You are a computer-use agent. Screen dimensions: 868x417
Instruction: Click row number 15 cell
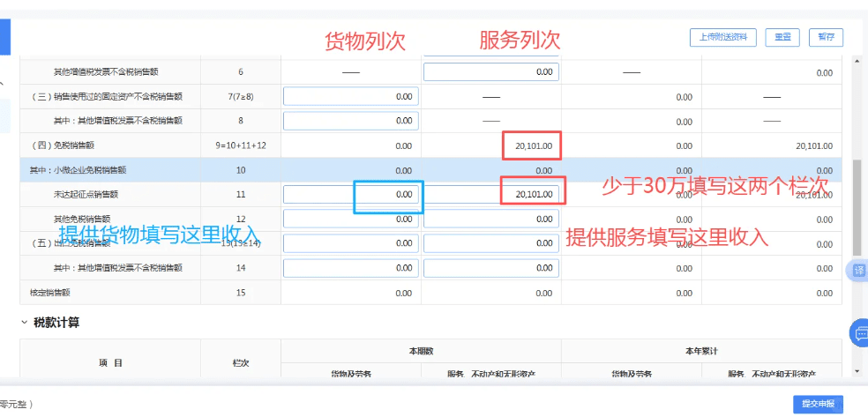click(241, 293)
